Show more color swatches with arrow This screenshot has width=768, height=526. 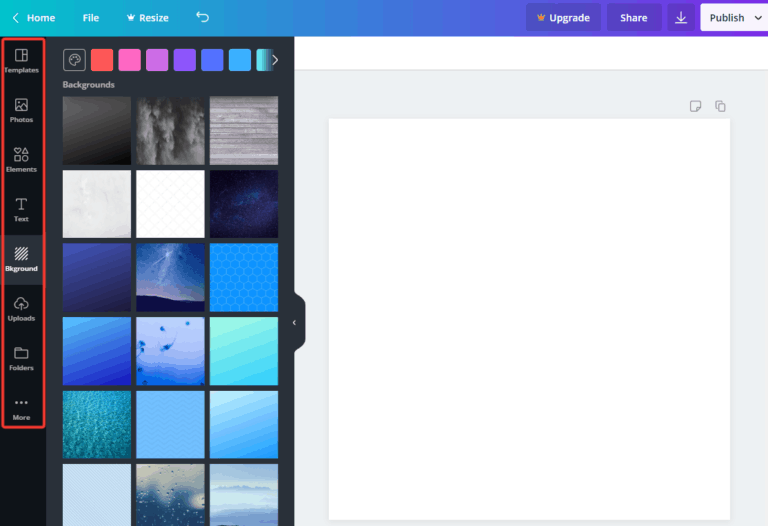(x=275, y=60)
